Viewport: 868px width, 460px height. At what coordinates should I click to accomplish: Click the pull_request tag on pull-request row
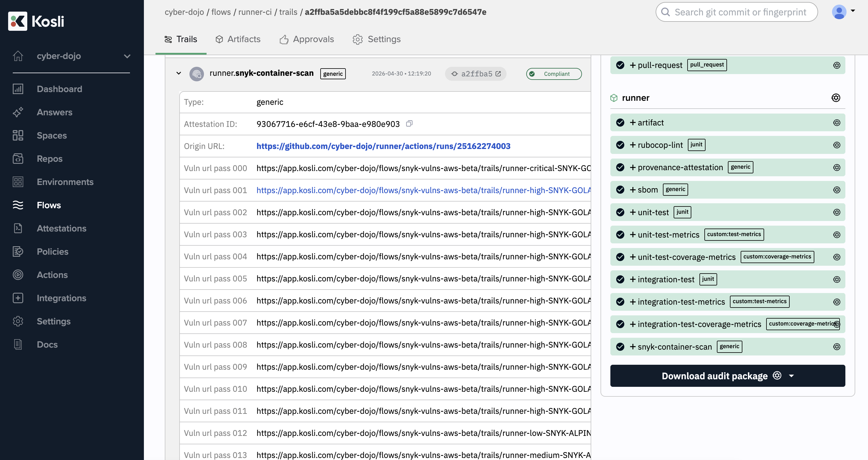(x=707, y=65)
